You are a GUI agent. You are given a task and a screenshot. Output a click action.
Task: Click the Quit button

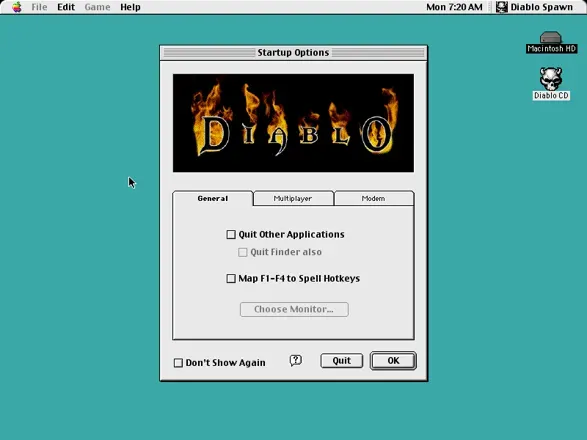click(342, 361)
